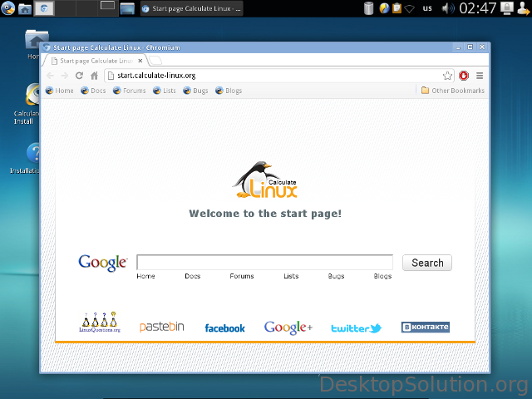This screenshot has width=532, height=399.
Task: Click the red ad blocker extension icon
Action: [x=464, y=76]
